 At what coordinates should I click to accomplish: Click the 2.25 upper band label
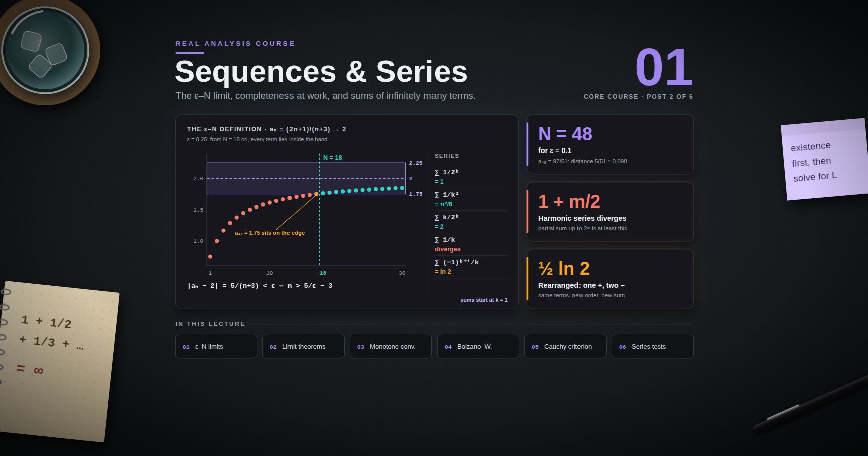point(416,163)
